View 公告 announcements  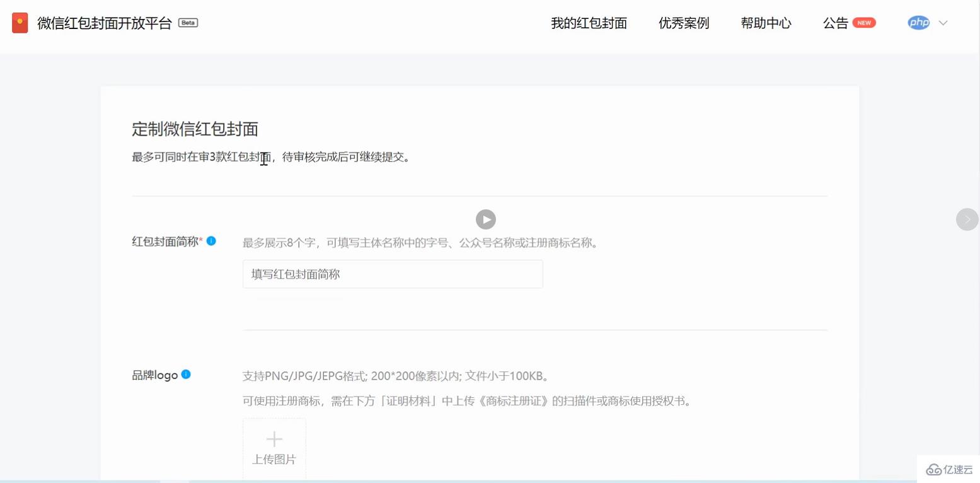click(835, 23)
